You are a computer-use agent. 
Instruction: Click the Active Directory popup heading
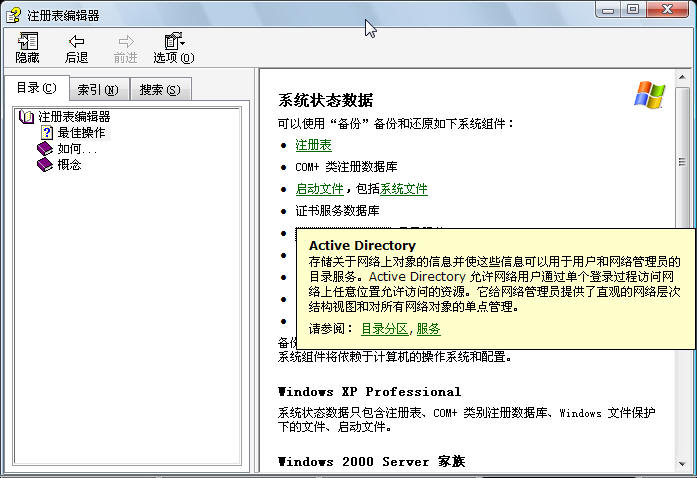(x=362, y=245)
